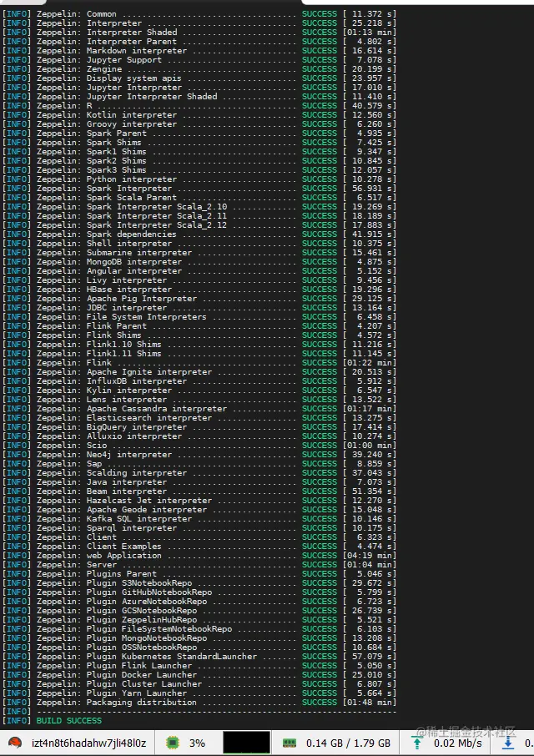Click the 'Zeppelin: JDBC interpreter' line
Screen dimensions: 534x756
(x=199, y=308)
